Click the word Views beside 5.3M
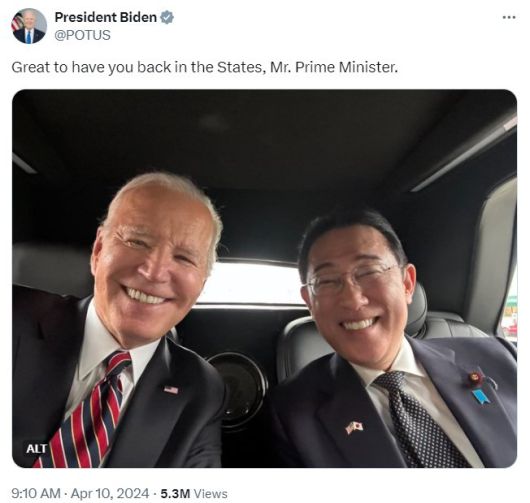The width and height of the screenshot is (530, 503). click(210, 494)
